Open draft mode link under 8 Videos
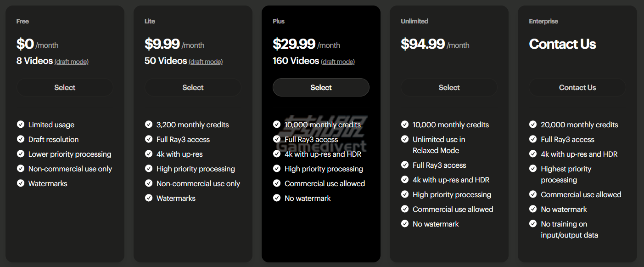This screenshot has width=644, height=267. (x=72, y=62)
